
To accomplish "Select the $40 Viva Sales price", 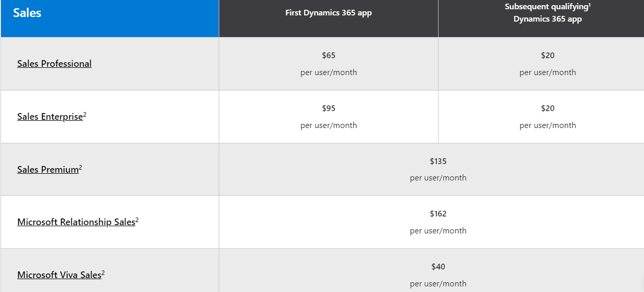I will (438, 267).
